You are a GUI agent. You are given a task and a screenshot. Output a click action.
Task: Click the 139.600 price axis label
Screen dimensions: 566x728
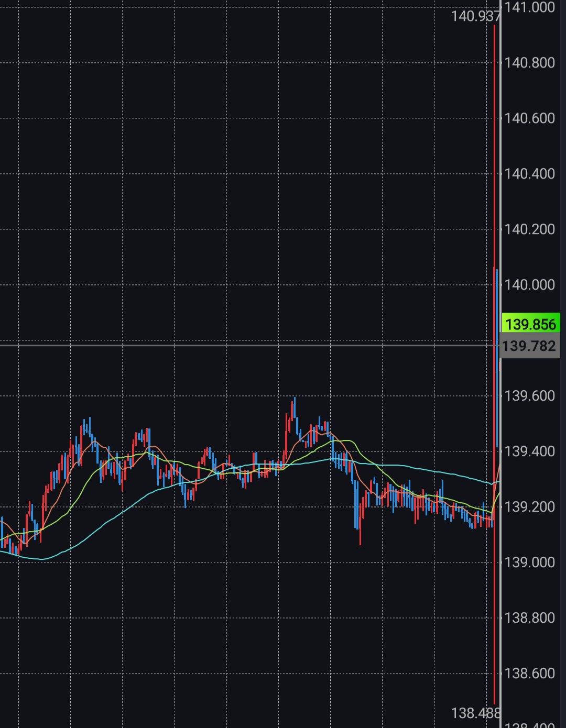(529, 396)
